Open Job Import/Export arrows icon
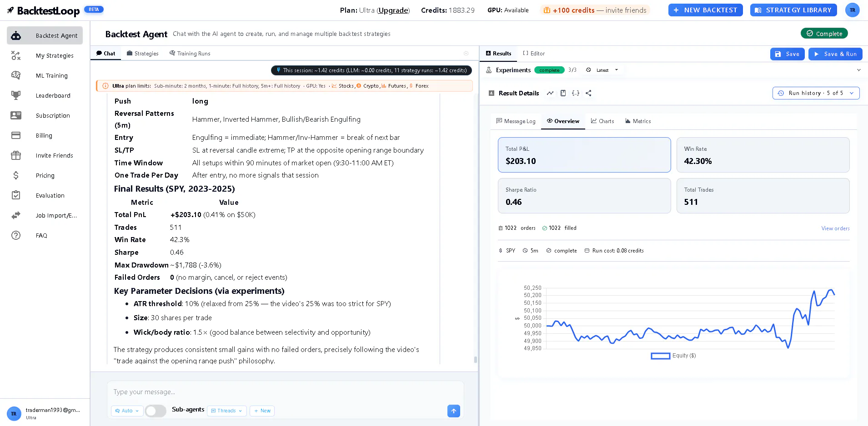 tap(16, 215)
